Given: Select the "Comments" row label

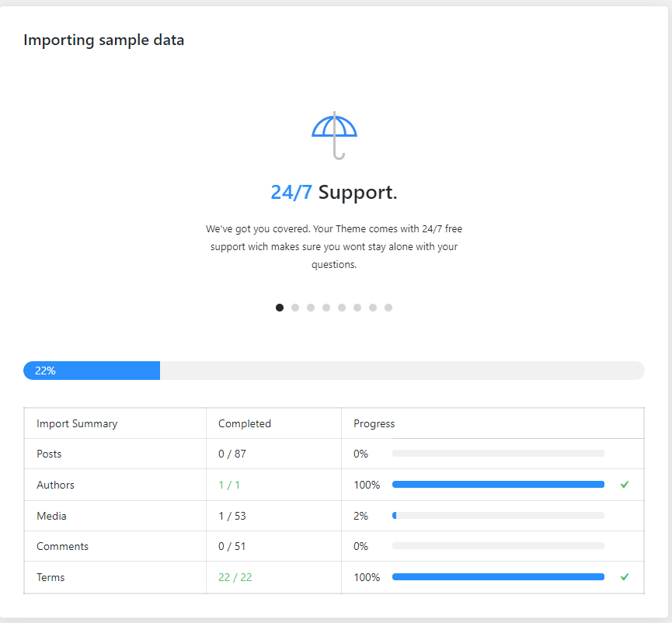Looking at the screenshot, I should [63, 546].
